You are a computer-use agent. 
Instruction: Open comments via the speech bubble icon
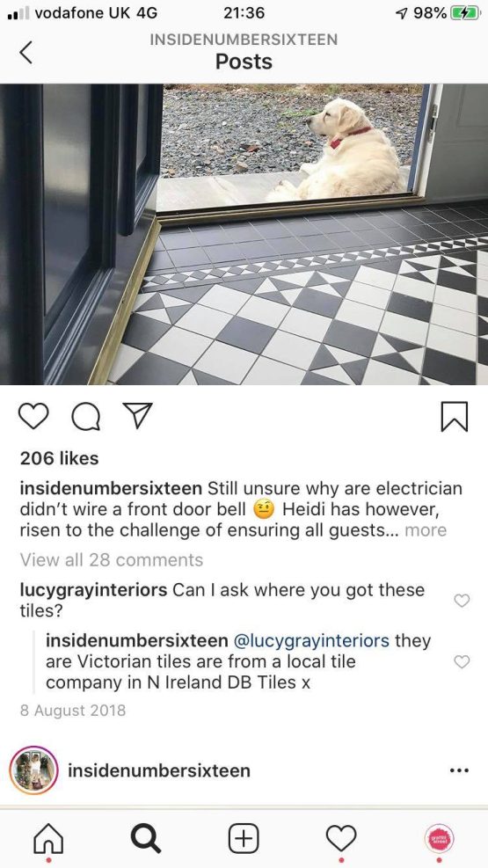pos(86,416)
